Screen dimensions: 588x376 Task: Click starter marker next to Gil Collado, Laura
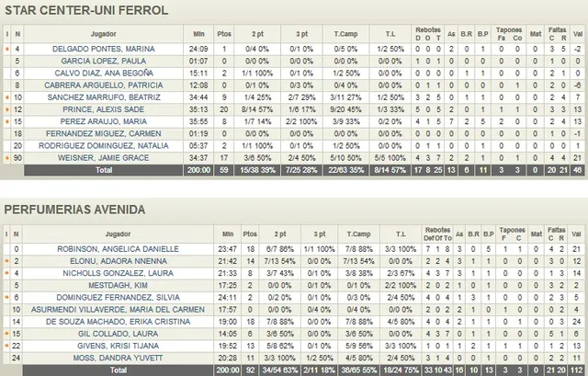6,333
